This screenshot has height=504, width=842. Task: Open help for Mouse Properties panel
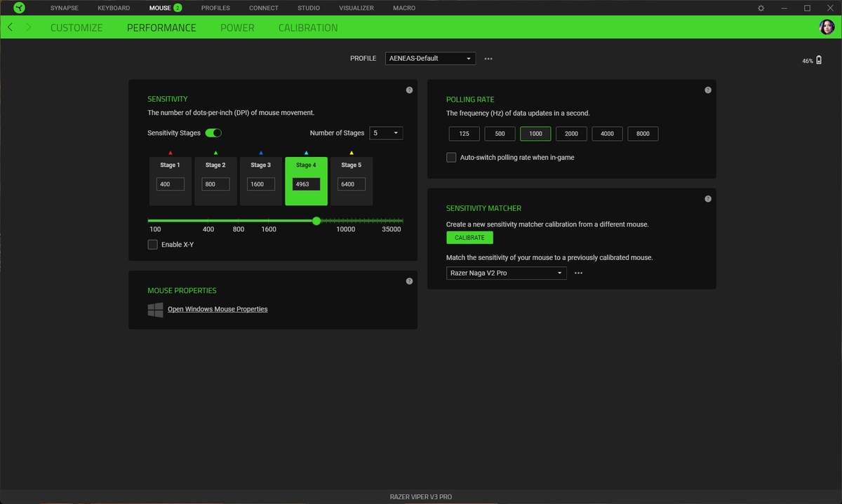click(x=409, y=281)
